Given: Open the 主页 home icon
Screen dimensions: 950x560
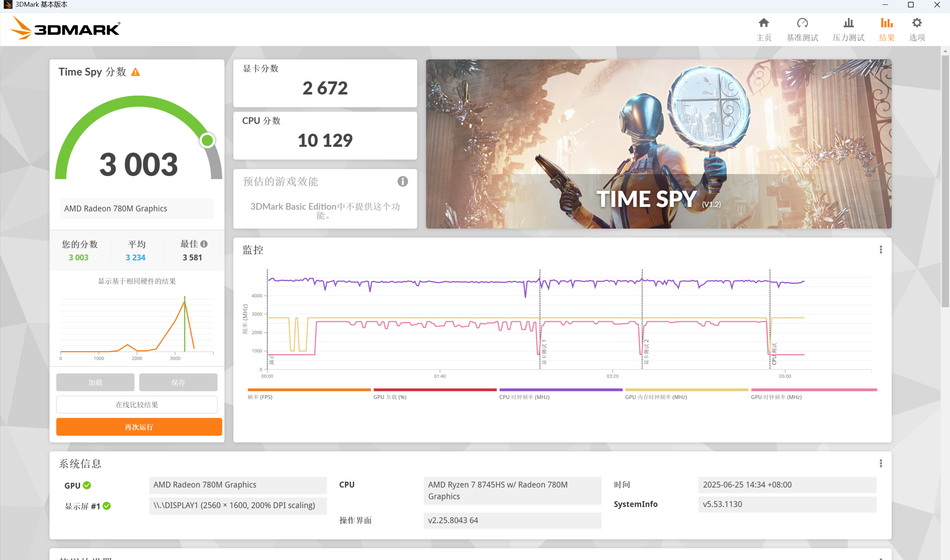Looking at the screenshot, I should (x=764, y=23).
